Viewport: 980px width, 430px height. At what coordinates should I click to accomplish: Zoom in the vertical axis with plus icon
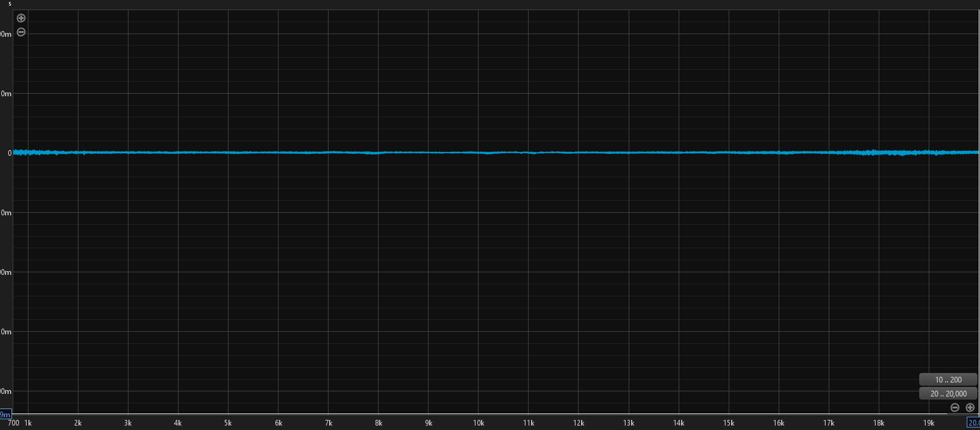21,18
